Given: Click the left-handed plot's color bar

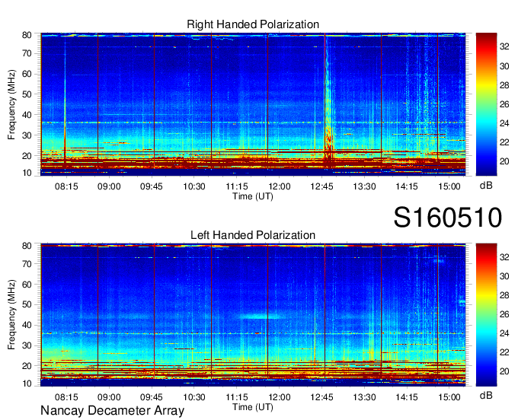Looking at the screenshot, I should (486, 315).
